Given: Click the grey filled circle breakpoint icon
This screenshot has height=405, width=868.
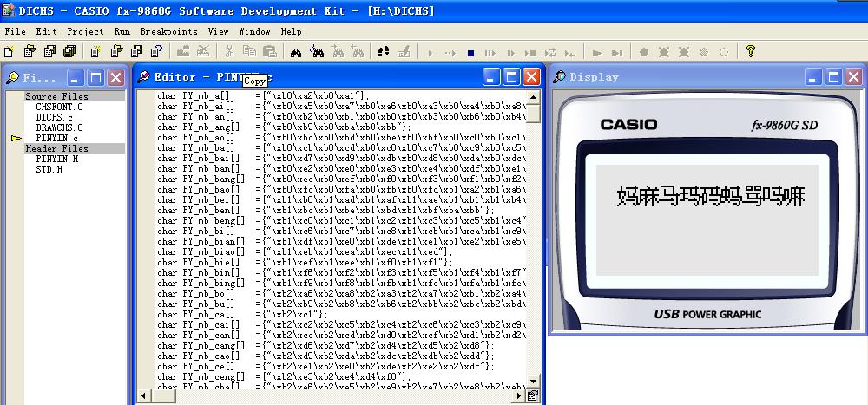Looking at the screenshot, I should [x=643, y=52].
